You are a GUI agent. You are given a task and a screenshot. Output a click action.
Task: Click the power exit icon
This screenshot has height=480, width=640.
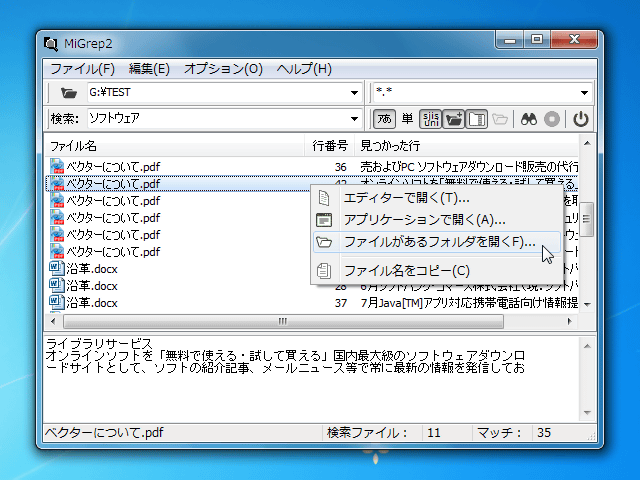point(580,119)
